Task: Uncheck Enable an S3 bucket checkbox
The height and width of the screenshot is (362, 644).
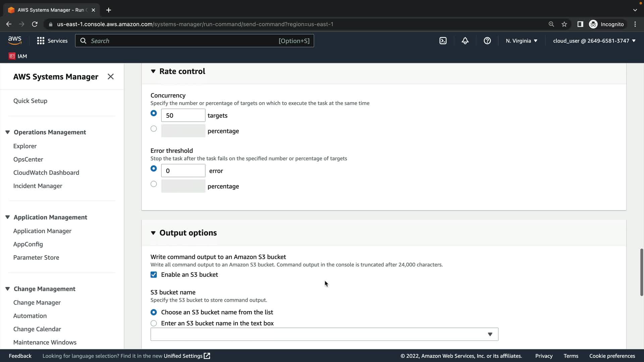Action: coord(154,275)
